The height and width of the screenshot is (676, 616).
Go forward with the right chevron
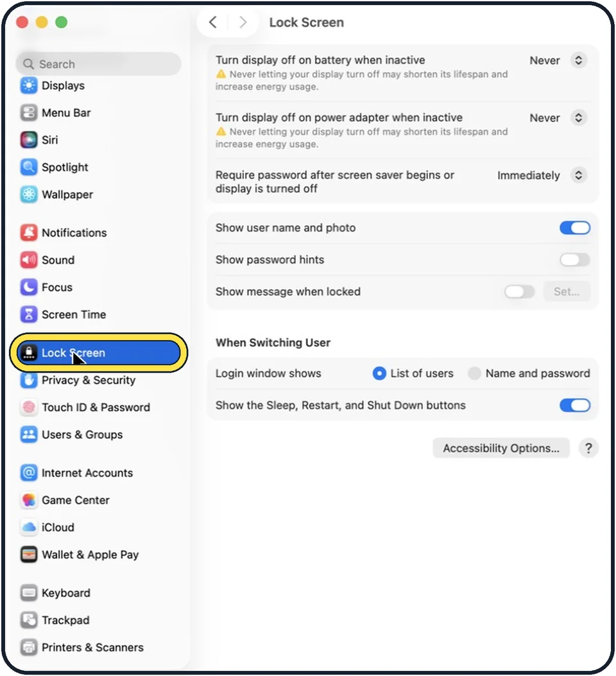click(243, 22)
